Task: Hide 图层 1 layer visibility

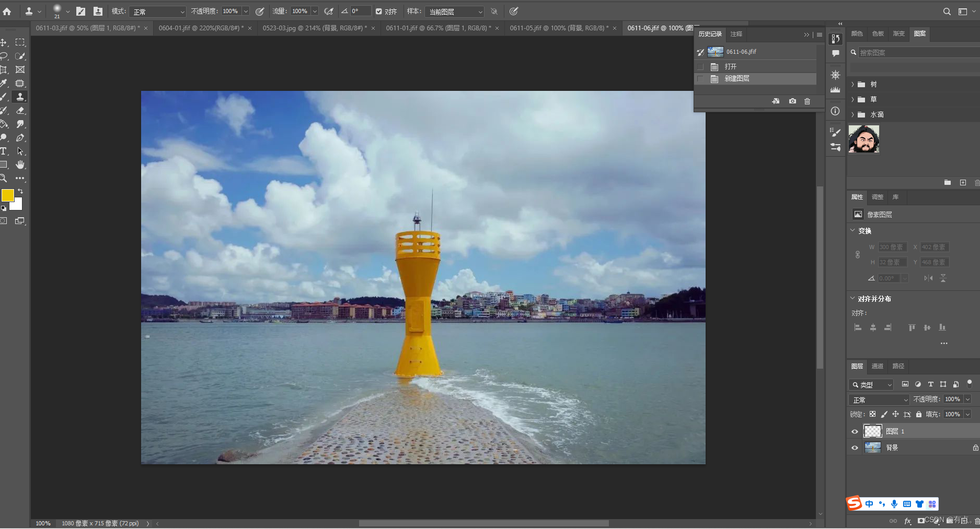Action: tap(855, 431)
